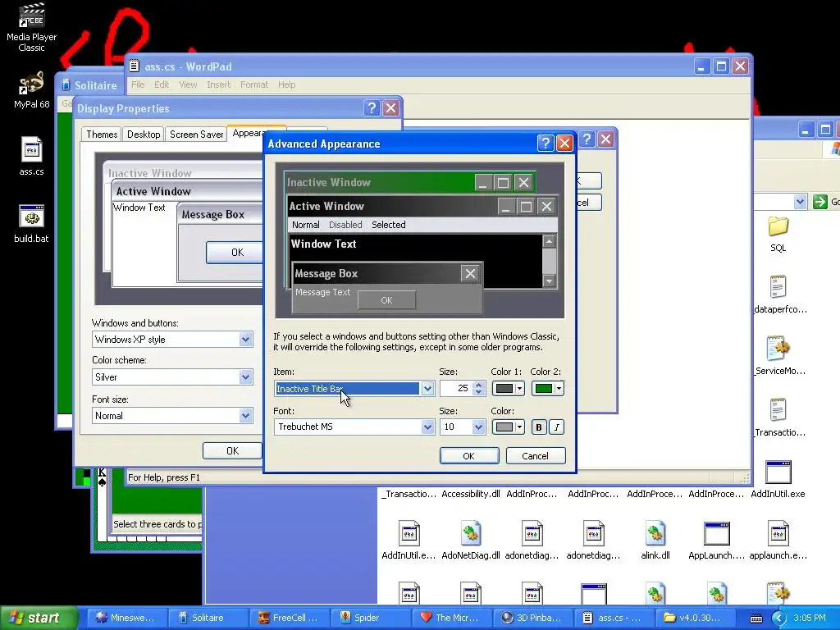Select the AppLaunch.... application icon
This screenshot has width=840, height=630.
point(716,541)
